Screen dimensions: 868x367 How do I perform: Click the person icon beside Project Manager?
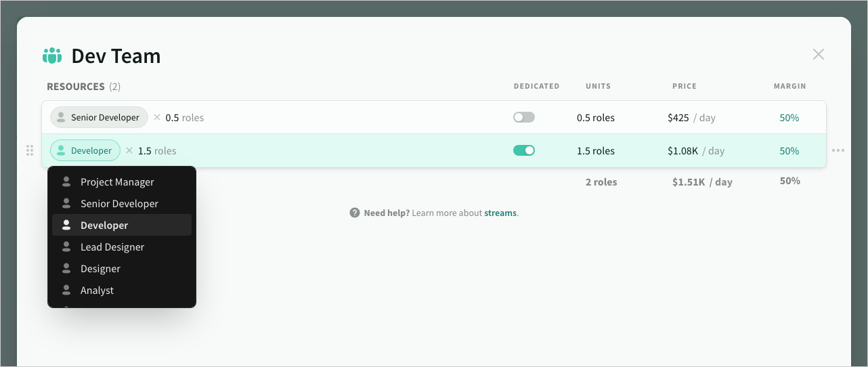pyautogui.click(x=66, y=181)
